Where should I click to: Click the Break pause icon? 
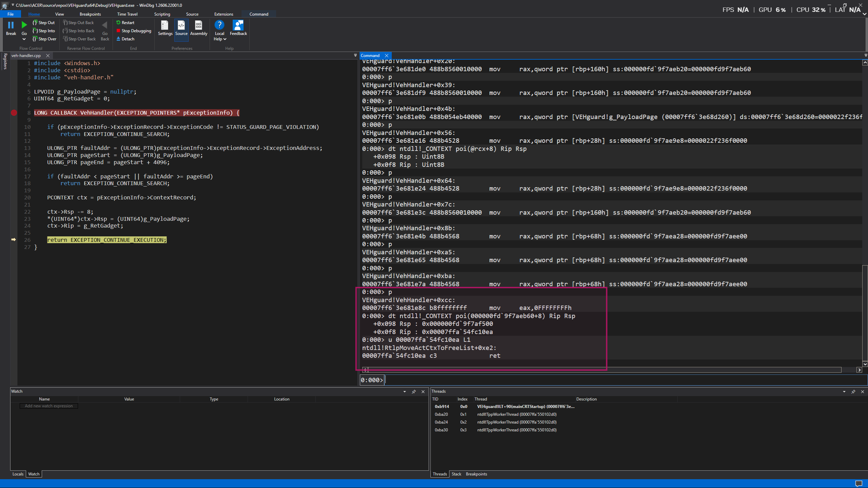[11, 25]
